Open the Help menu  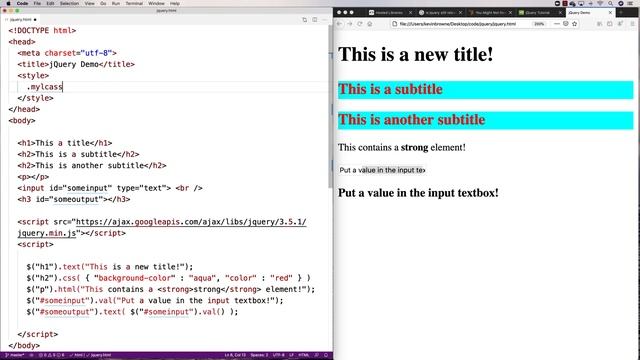tap(175, 3)
